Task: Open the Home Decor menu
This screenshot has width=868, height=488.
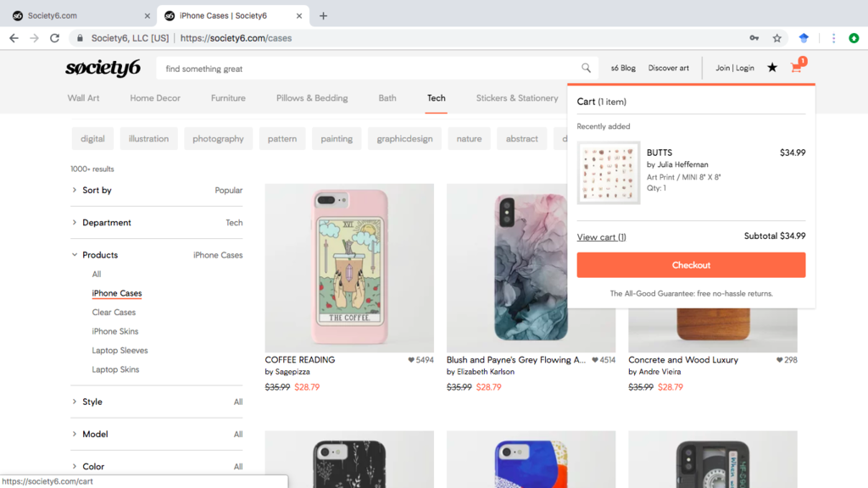Action: pyautogui.click(x=155, y=98)
